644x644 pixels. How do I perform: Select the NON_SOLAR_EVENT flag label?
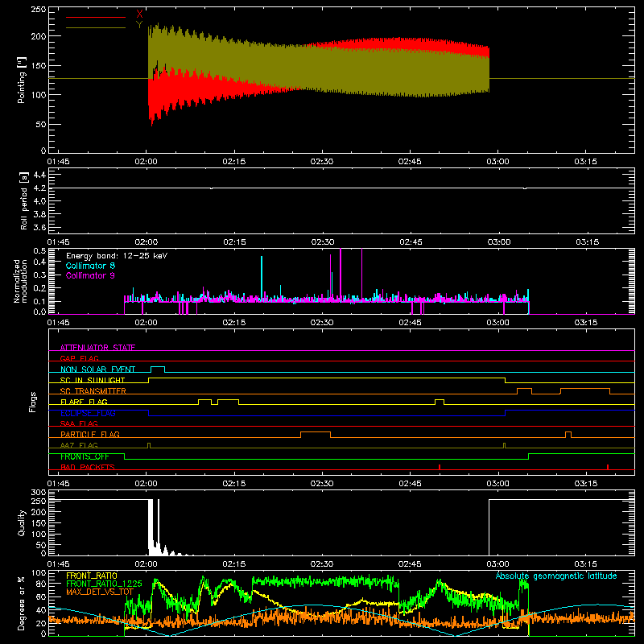97,369
